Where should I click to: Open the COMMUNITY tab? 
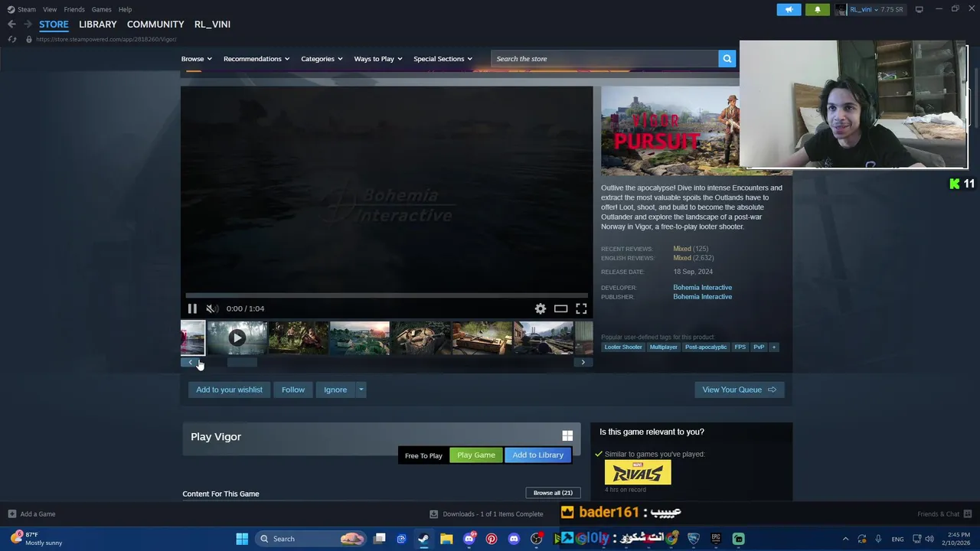155,24
